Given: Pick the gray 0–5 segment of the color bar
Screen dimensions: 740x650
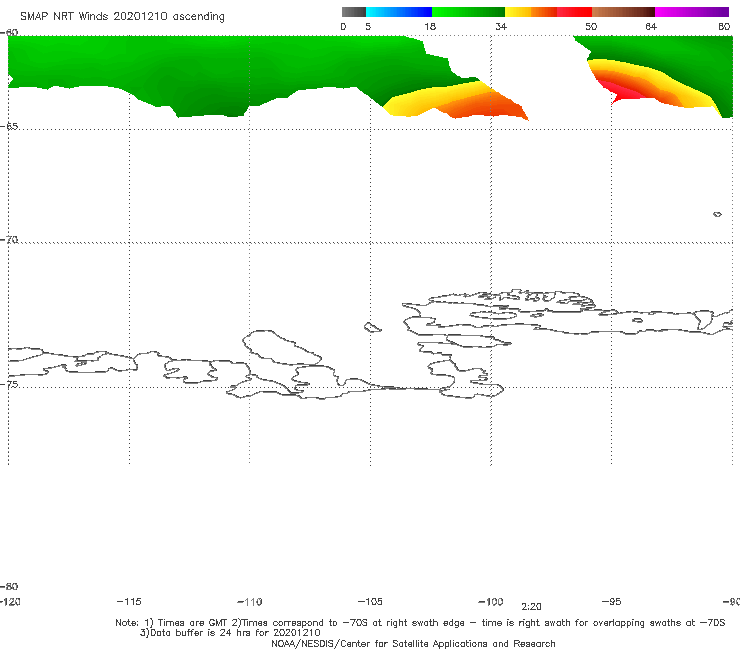Looking at the screenshot, I should 354,12.
